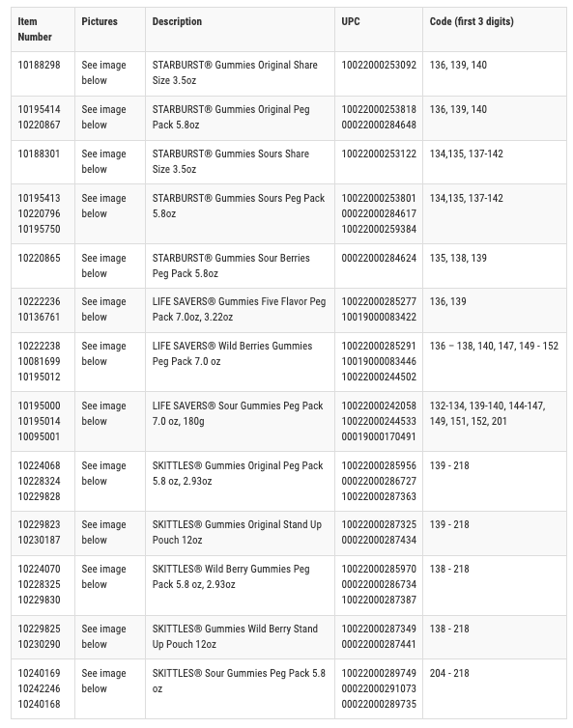The height and width of the screenshot is (728, 573).
Task: Click UPC 10022000253122
Action: tap(379, 154)
